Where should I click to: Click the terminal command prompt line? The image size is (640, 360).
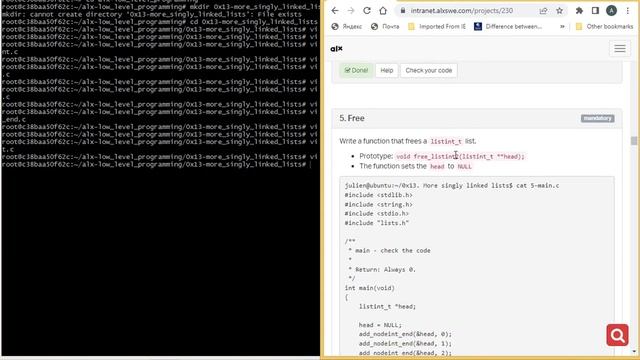[x=157, y=164]
